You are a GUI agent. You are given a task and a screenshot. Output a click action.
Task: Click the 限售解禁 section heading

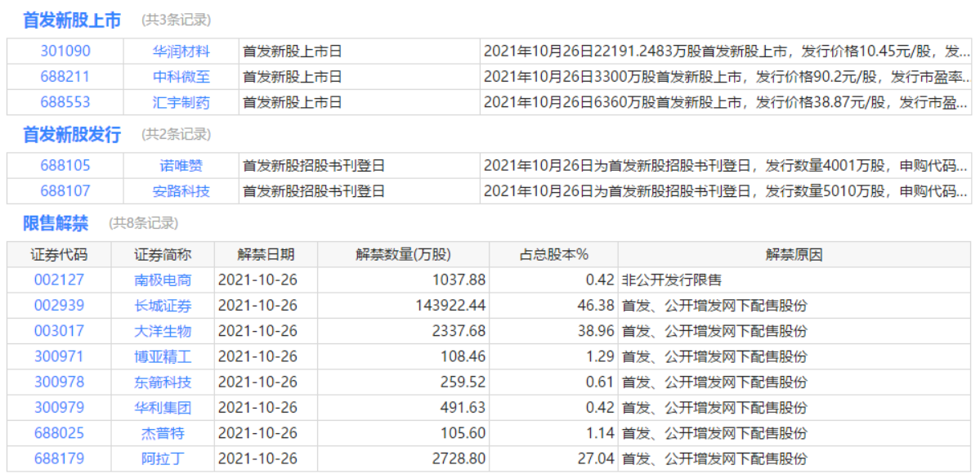pyautogui.click(x=56, y=223)
